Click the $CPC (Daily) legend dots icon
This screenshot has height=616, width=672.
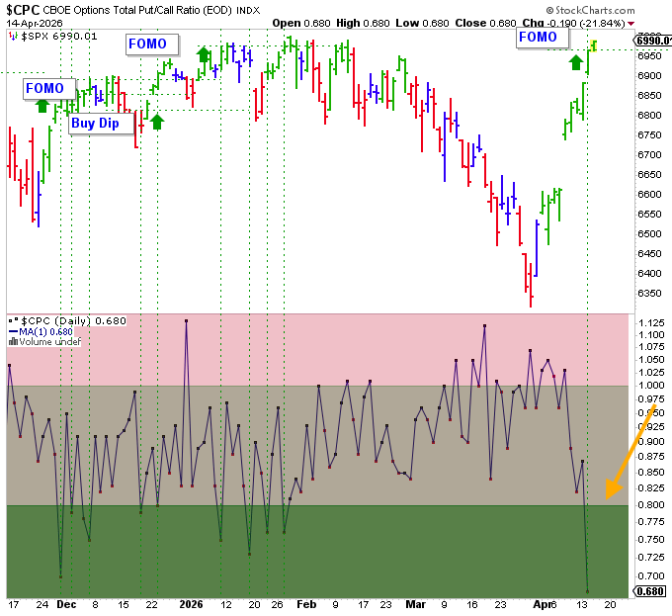tap(14, 320)
